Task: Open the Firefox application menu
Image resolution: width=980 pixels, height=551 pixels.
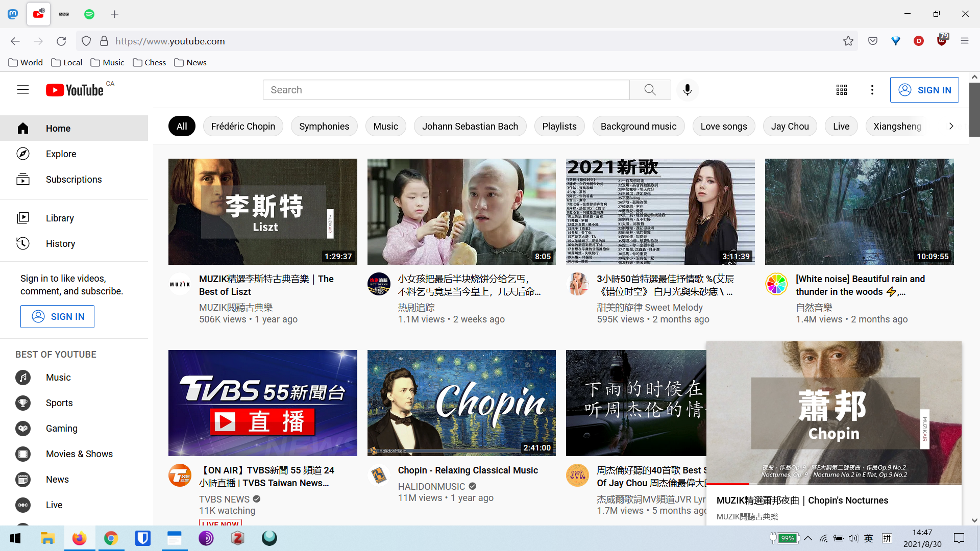Action: [964, 41]
